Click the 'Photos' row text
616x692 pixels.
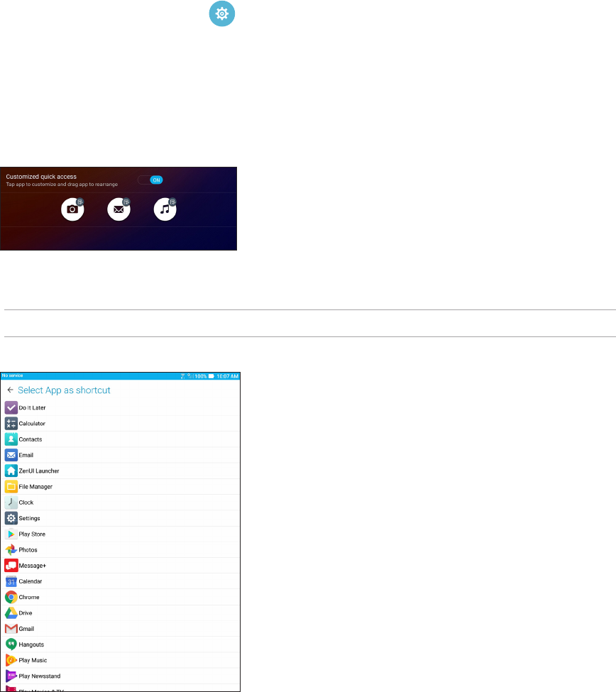(x=28, y=550)
